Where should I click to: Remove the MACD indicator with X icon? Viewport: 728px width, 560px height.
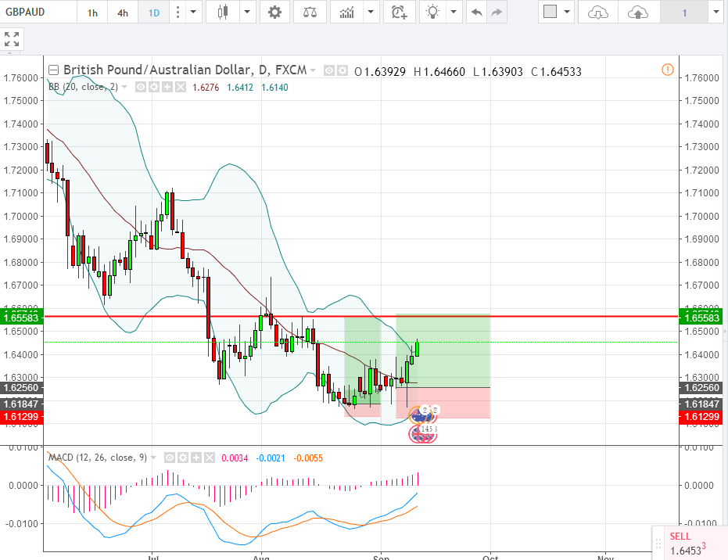[210, 458]
